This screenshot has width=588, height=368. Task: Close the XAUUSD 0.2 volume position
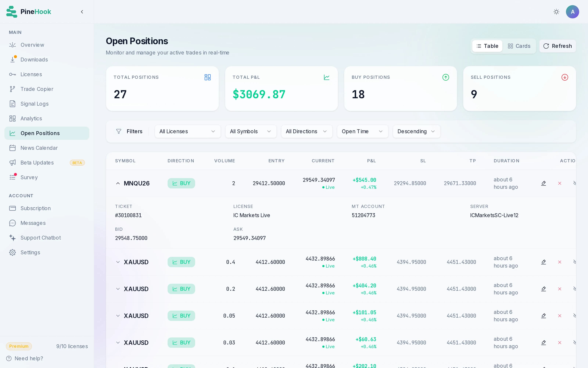560,289
